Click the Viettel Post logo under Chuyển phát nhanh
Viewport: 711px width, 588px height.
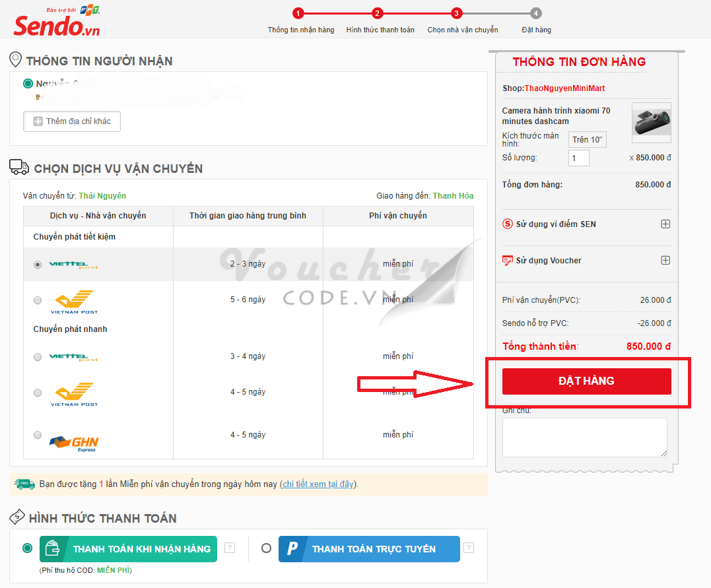pos(74,357)
